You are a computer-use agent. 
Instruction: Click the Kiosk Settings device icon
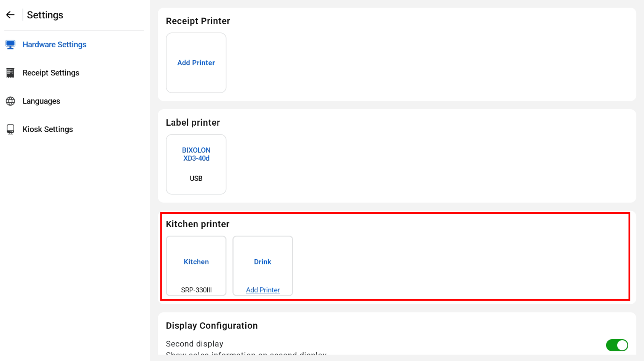point(11,130)
